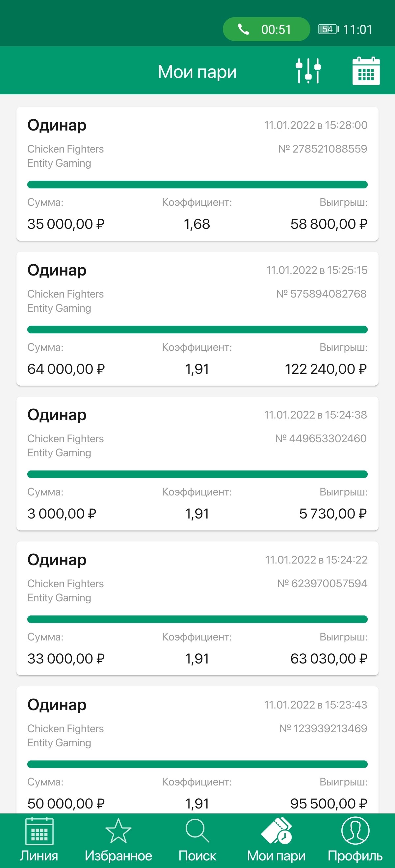This screenshot has width=395, height=868.
Task: Tap the green active call indicator
Action: [x=266, y=29]
